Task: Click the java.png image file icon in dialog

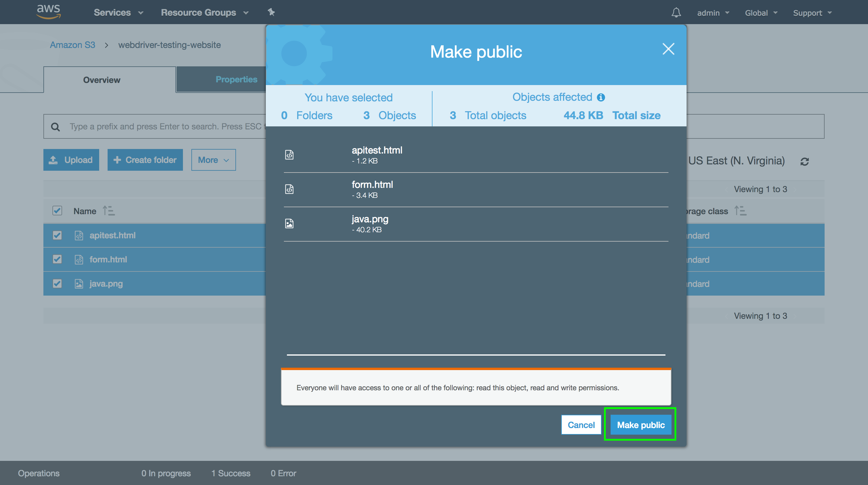Action: click(289, 223)
